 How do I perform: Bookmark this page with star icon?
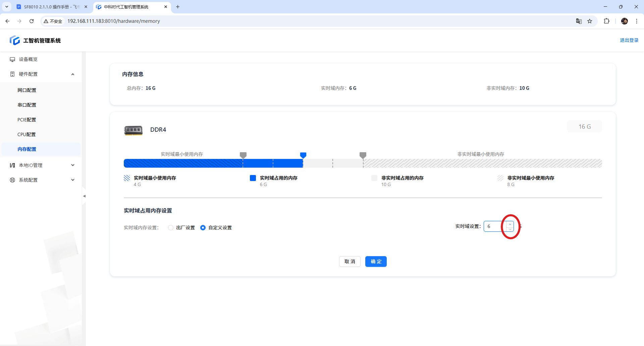click(x=590, y=21)
